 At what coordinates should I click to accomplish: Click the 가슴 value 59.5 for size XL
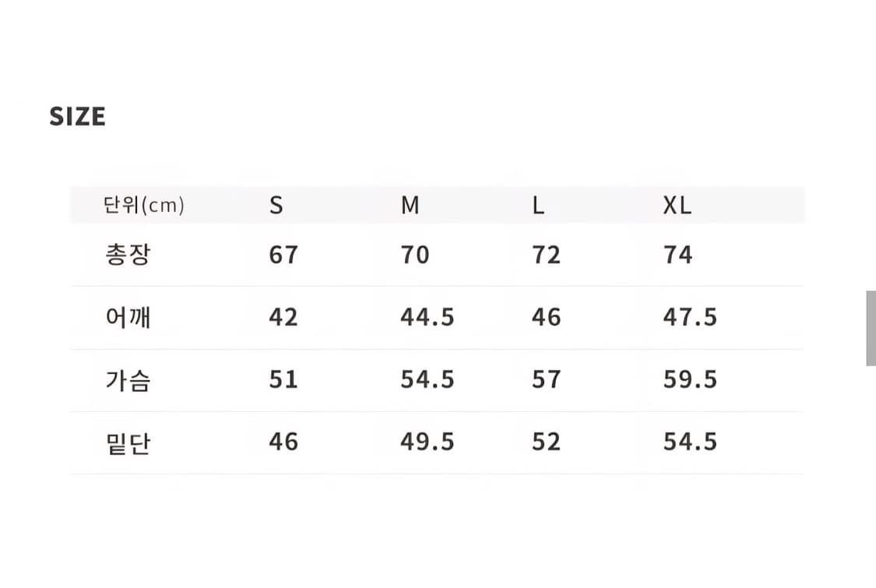click(x=690, y=379)
